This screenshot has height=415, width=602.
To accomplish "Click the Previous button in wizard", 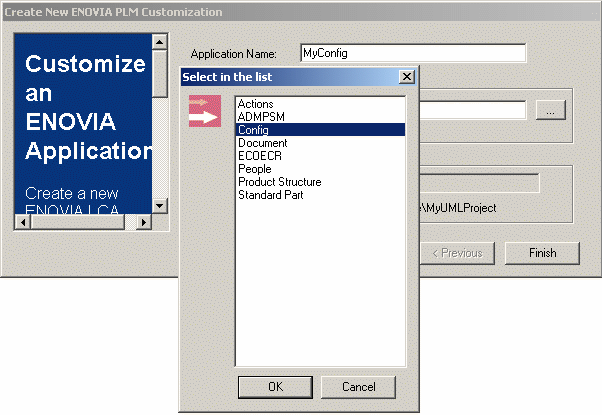I will (457, 253).
